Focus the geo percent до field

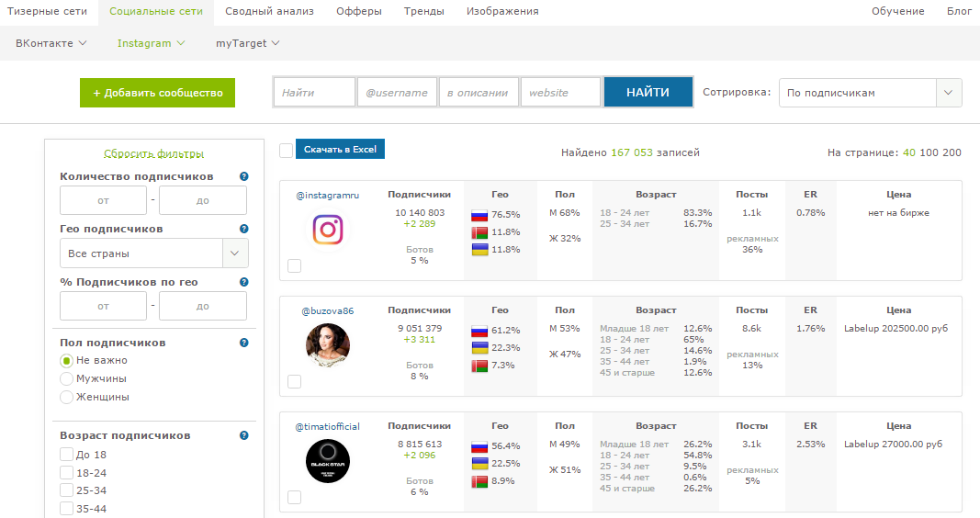(x=203, y=306)
